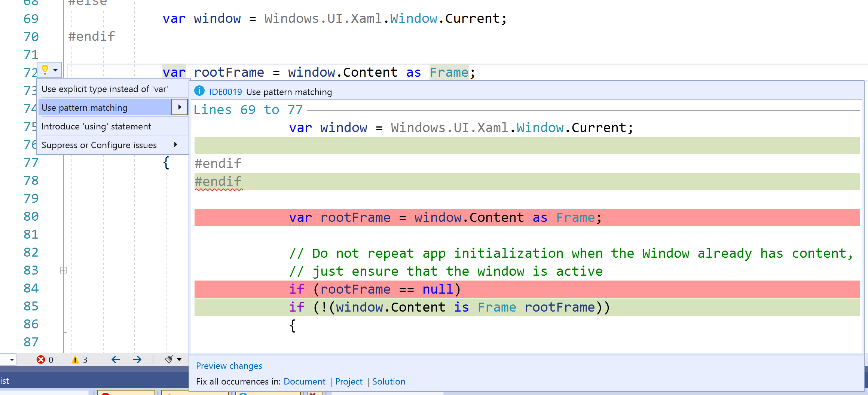
Task: Collapse the code region box beside line 83
Action: click(63, 270)
